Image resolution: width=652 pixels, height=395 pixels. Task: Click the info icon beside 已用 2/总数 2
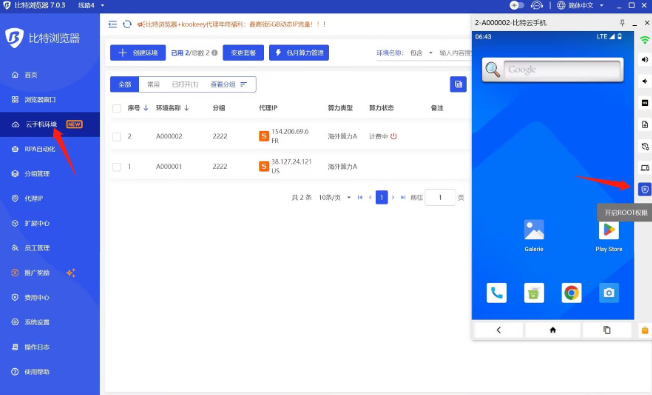tap(215, 53)
